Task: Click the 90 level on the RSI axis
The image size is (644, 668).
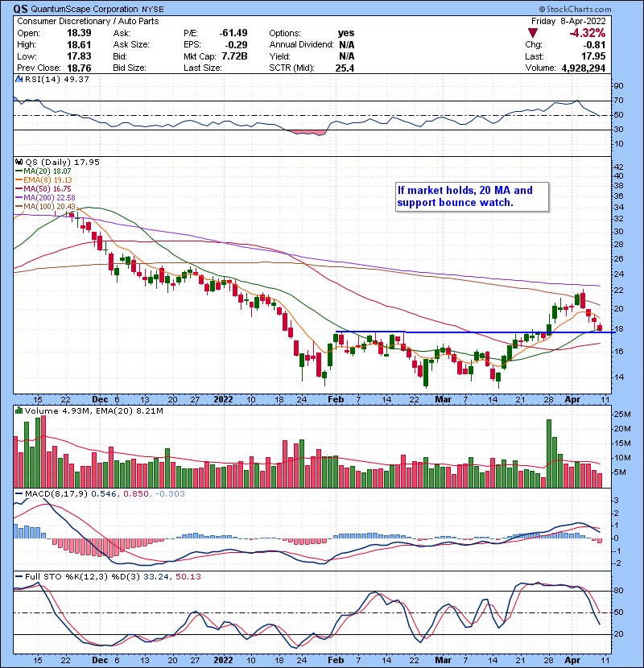Action: click(x=618, y=86)
